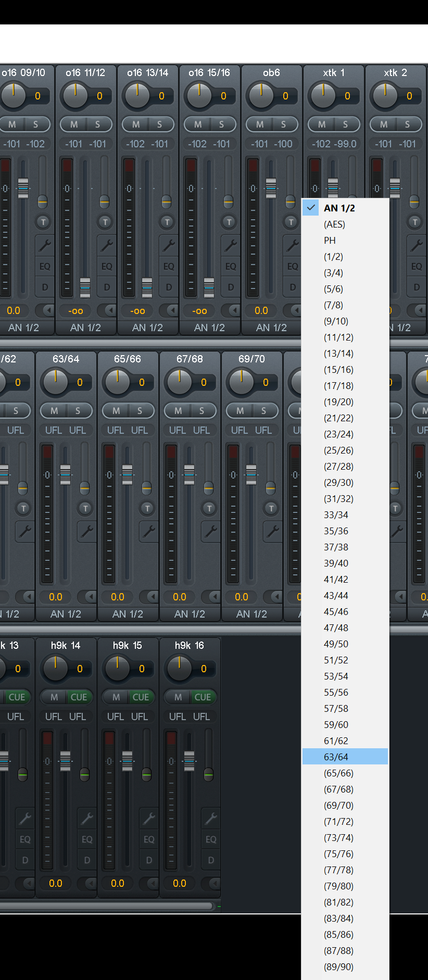
Task: Mute the 63/64 channel
Action: point(54,411)
